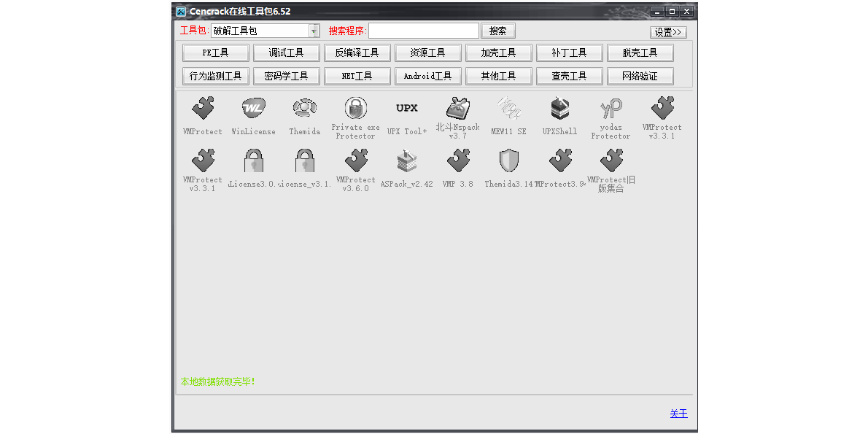
Task: Switch to the 加壳工具 category
Action: [499, 52]
